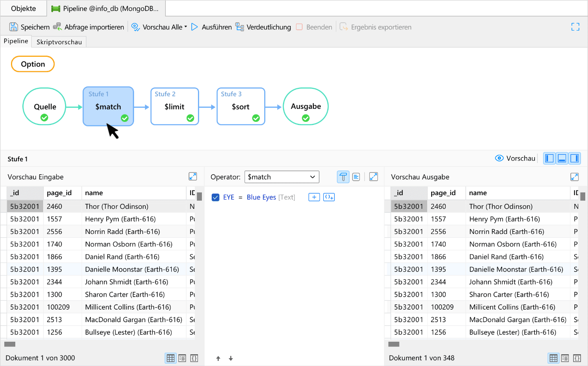Image resolution: width=588 pixels, height=366 pixels.
Task: Click the Verdeutlichung explain icon
Action: tap(240, 27)
